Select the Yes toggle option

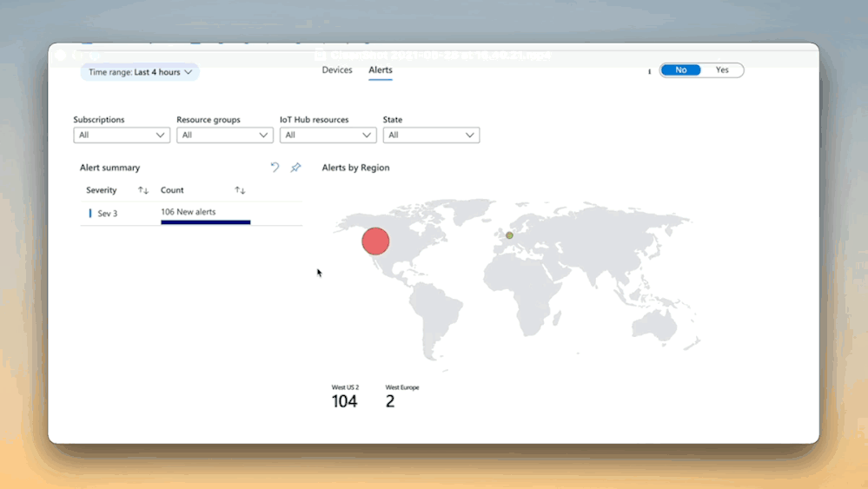(722, 69)
